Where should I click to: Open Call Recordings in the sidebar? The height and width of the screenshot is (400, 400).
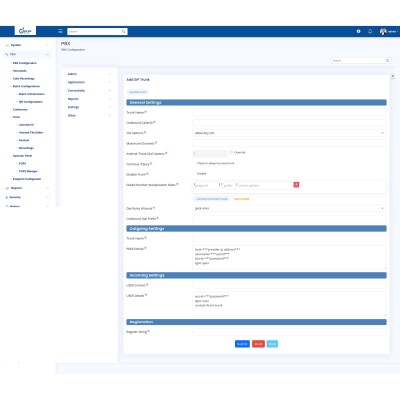[x=24, y=78]
